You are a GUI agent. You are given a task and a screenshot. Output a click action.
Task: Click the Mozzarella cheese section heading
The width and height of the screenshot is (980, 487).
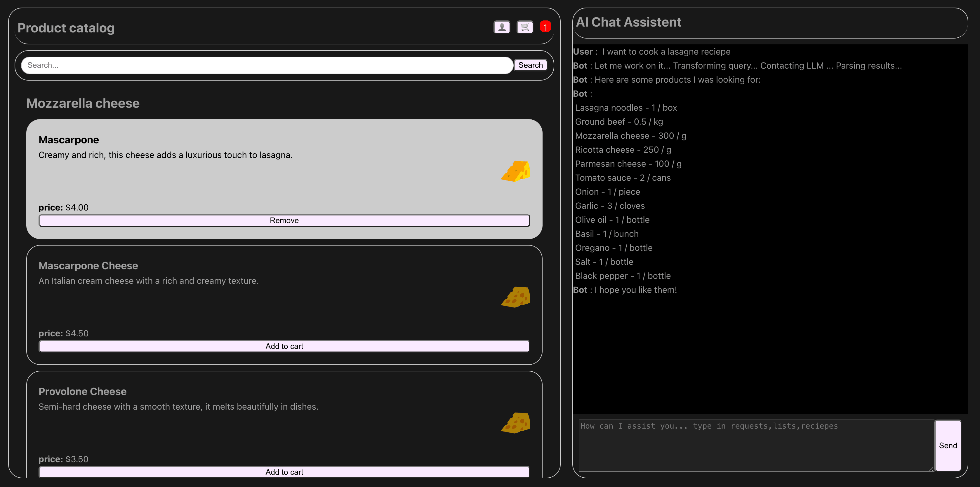(x=83, y=103)
